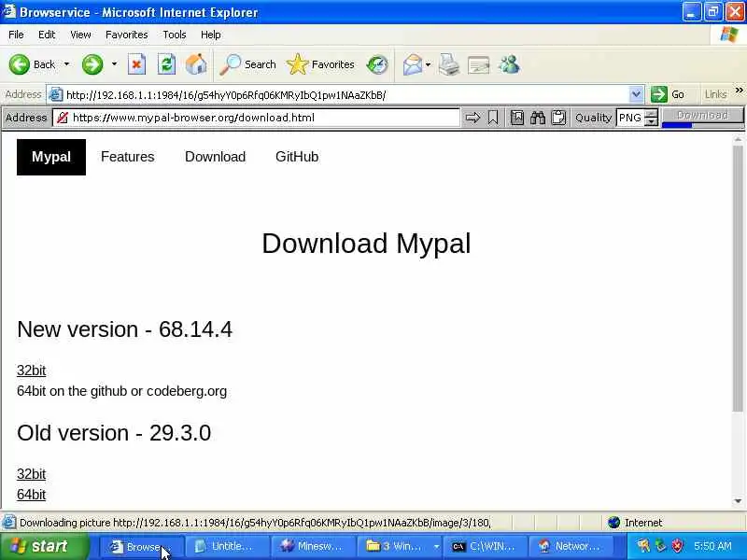The width and height of the screenshot is (747, 560).
Task: Click the Quality PNG value field
Action: click(629, 118)
